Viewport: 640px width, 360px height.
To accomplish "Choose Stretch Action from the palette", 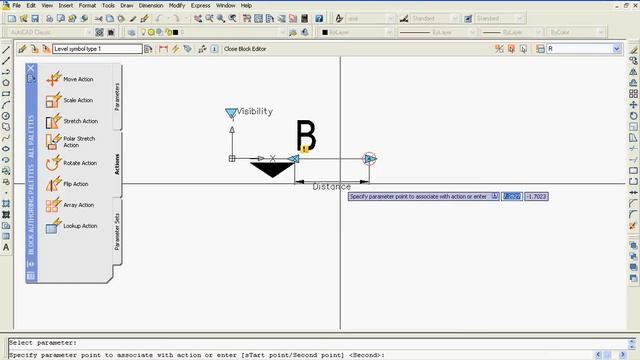I will (x=72, y=121).
